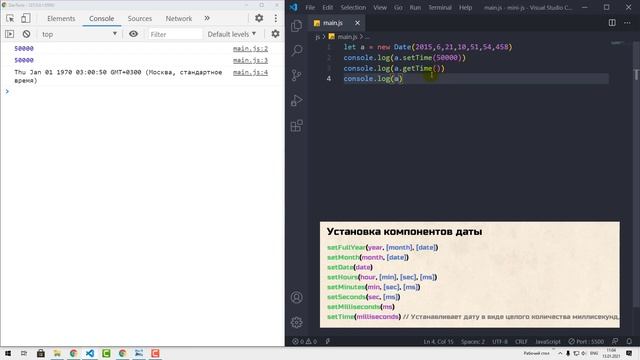Click the errors and warnings status indicator
This screenshot has width=640, height=360.
(304, 341)
